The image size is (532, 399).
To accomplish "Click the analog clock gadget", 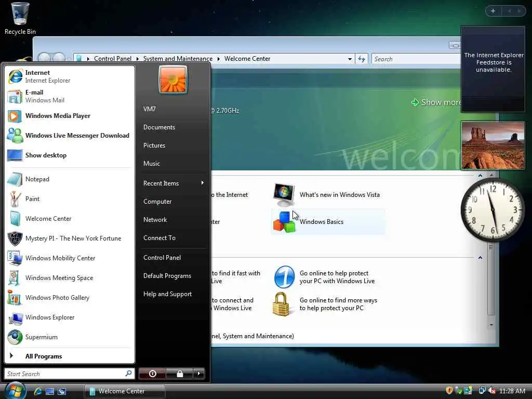I will [493, 210].
